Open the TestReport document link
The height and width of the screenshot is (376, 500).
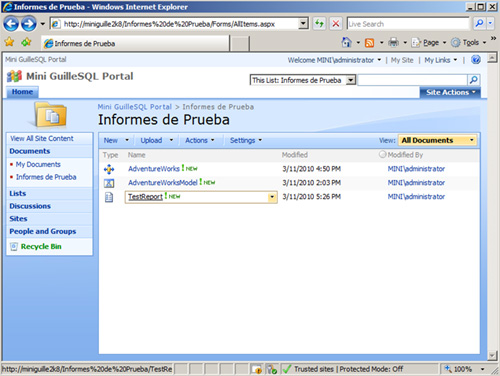145,197
